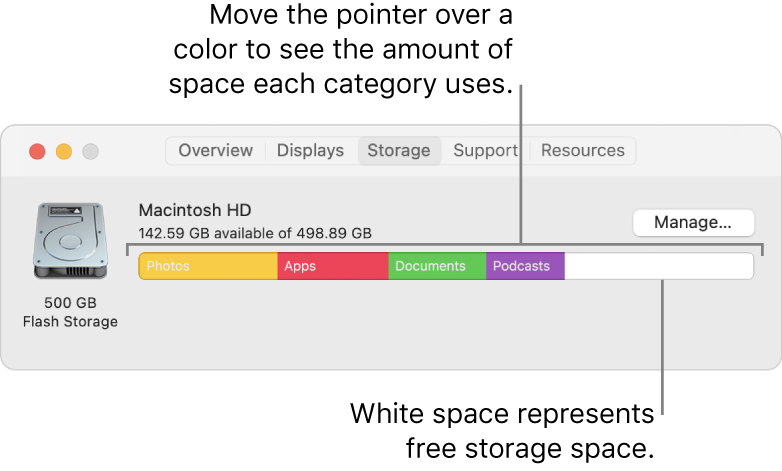Go to the Support tab
782x471 pixels.
tap(485, 151)
